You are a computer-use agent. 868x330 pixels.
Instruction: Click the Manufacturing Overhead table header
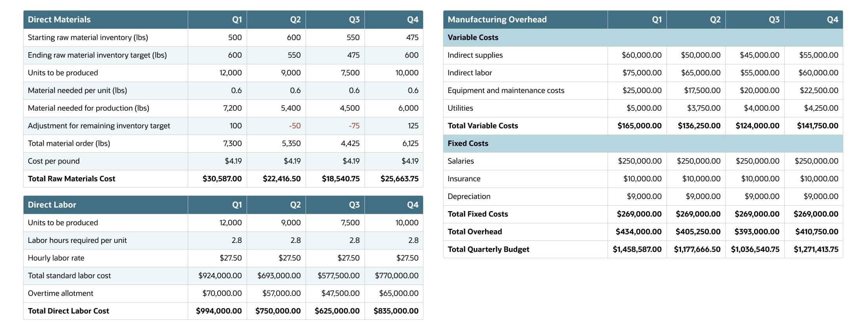(643, 20)
